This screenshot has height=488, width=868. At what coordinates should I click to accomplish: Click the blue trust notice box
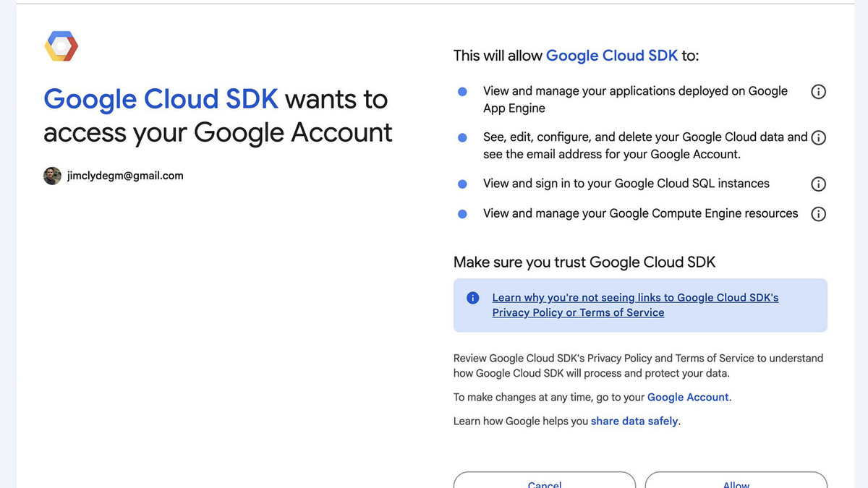639,305
